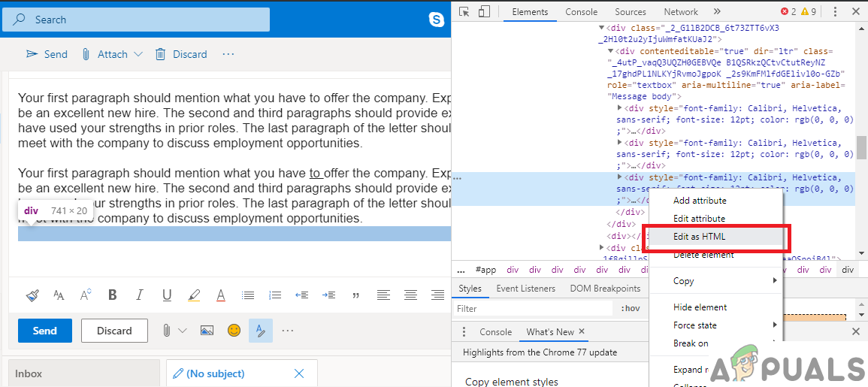Toggle the formatting options pen icon
868x387 pixels.
261,331
